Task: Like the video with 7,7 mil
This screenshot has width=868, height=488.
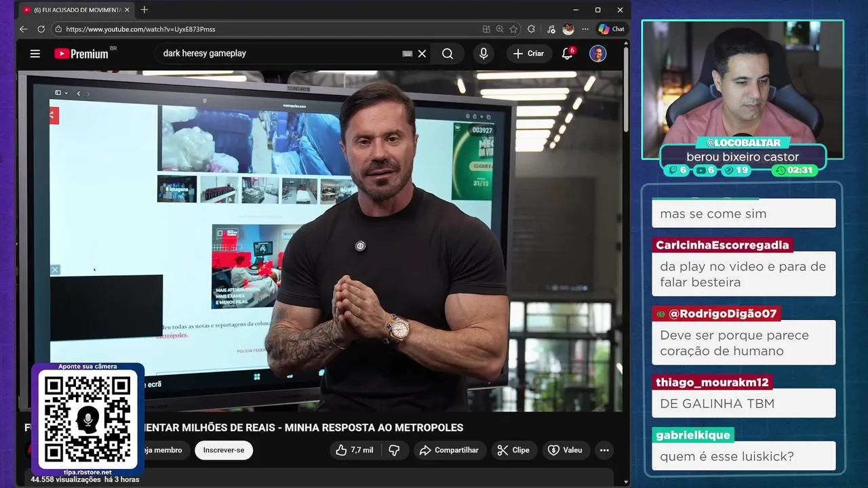Action: pyautogui.click(x=355, y=450)
